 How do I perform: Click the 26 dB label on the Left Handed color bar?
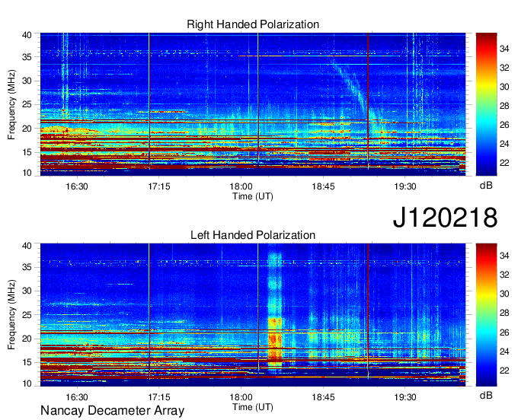point(504,332)
